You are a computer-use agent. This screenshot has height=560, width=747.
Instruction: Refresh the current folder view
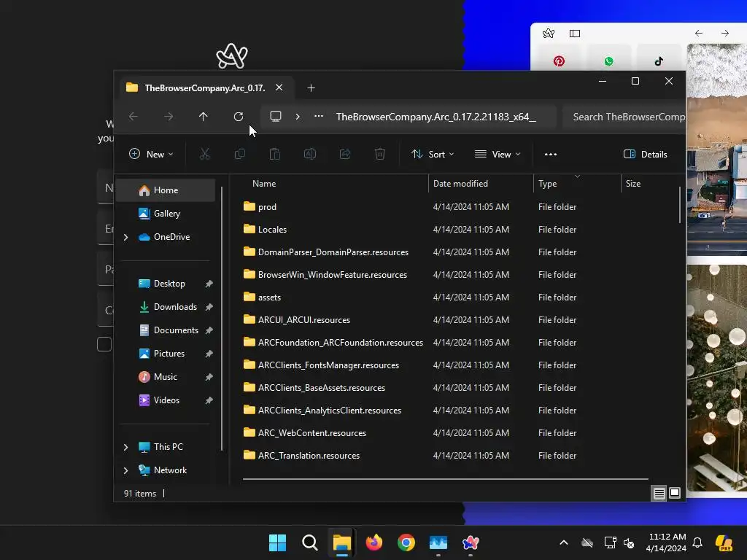(239, 117)
